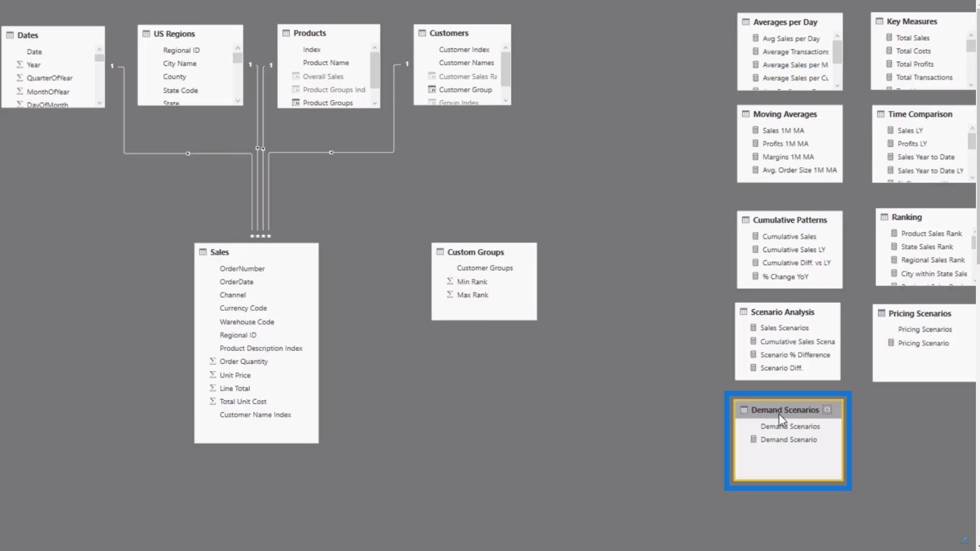This screenshot has width=980, height=551.
Task: Select the Pricing Scenarios table header
Action: (919, 314)
